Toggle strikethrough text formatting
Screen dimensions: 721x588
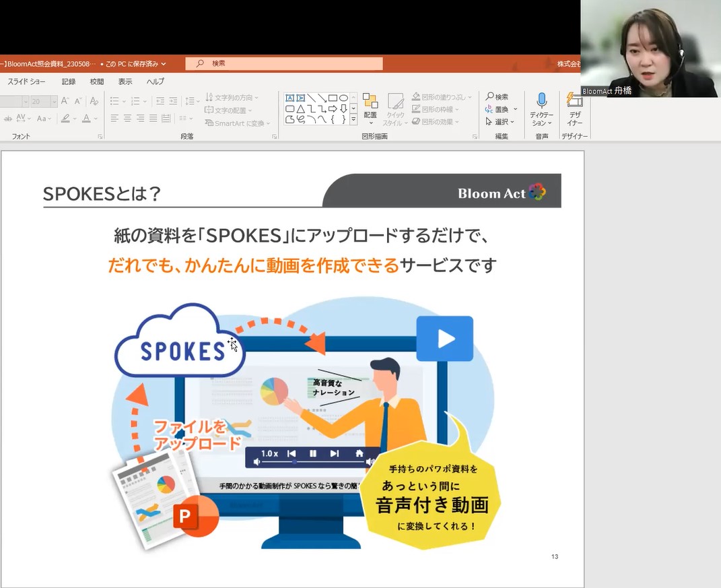pos(8,119)
